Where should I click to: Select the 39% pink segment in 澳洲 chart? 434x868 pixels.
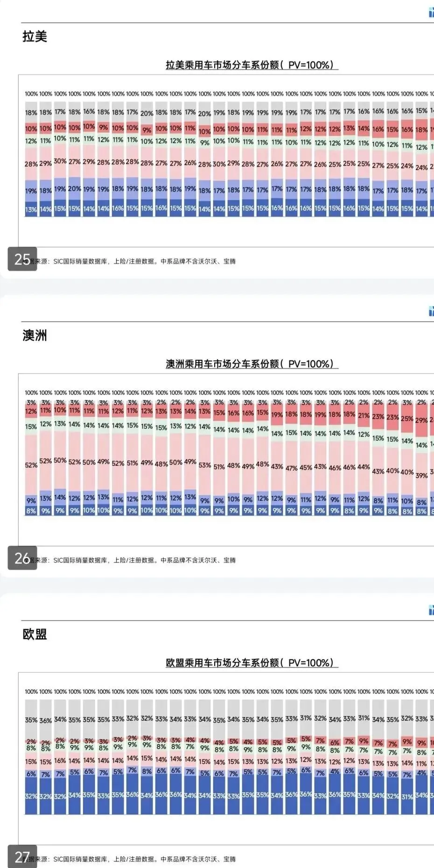421,475
